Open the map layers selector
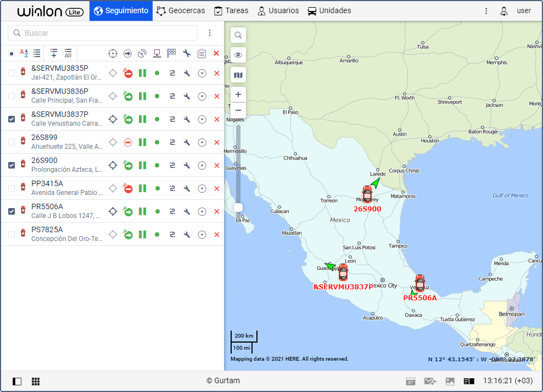The width and height of the screenshot is (543, 392). [238, 75]
